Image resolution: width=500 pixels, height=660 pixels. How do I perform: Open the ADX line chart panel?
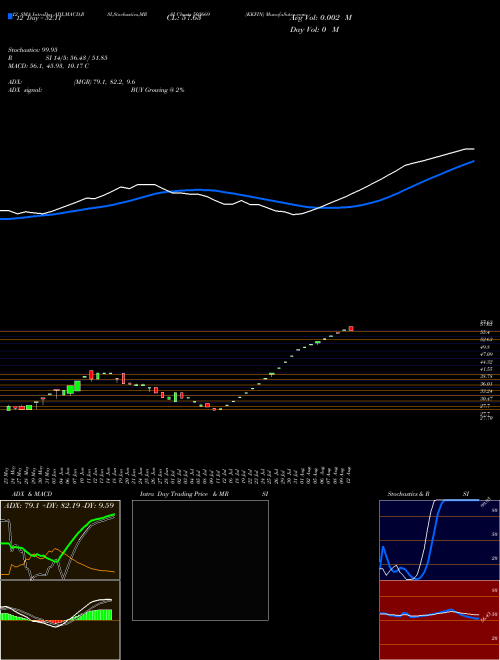pyautogui.click(x=60, y=540)
